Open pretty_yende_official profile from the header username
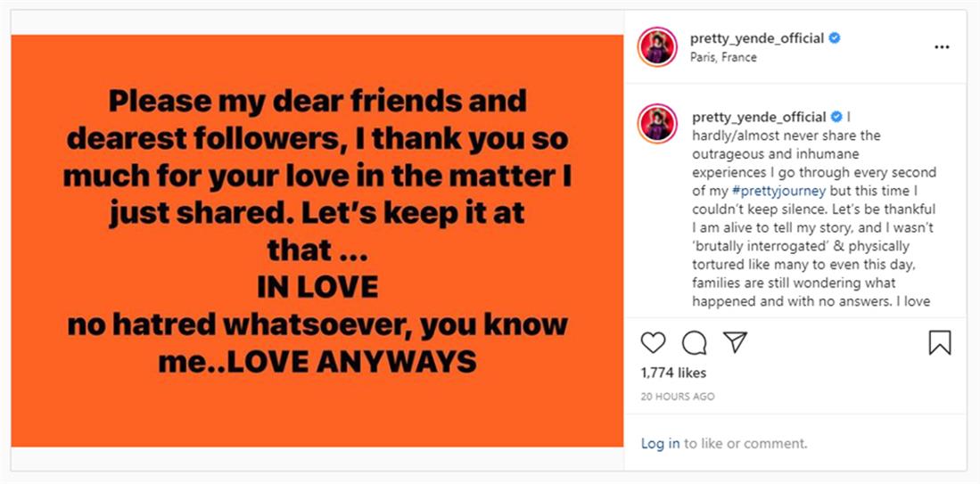Image resolution: width=980 pixels, height=484 pixels. tap(756, 38)
